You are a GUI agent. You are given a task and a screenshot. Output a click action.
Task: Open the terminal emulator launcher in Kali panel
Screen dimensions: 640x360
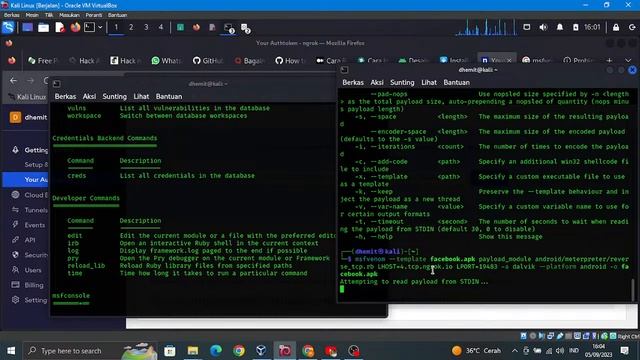89,27
